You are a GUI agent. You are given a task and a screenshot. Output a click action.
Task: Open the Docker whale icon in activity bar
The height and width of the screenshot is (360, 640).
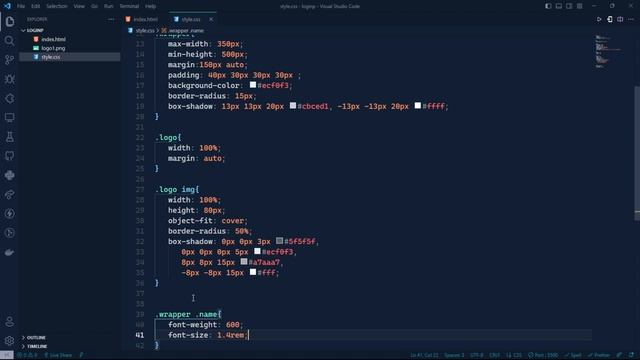pos(10,252)
